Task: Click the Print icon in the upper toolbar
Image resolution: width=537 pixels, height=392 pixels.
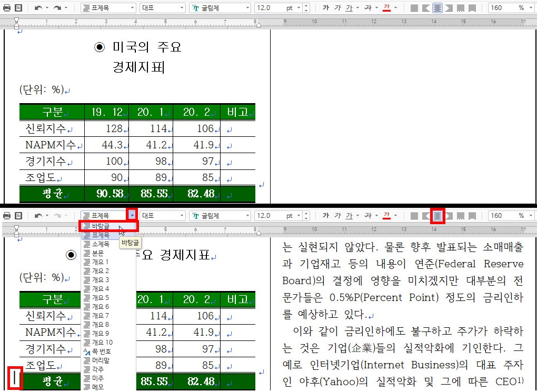Action: pyautogui.click(x=6, y=7)
